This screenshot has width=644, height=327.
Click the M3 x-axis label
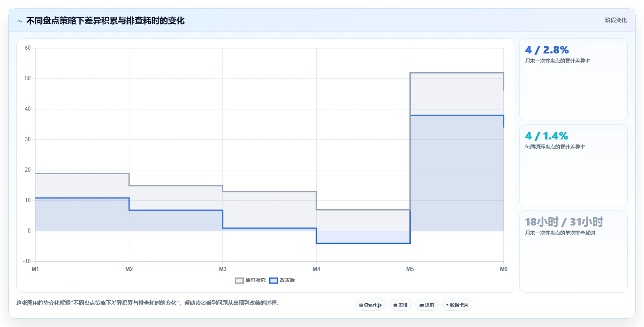[x=222, y=269]
